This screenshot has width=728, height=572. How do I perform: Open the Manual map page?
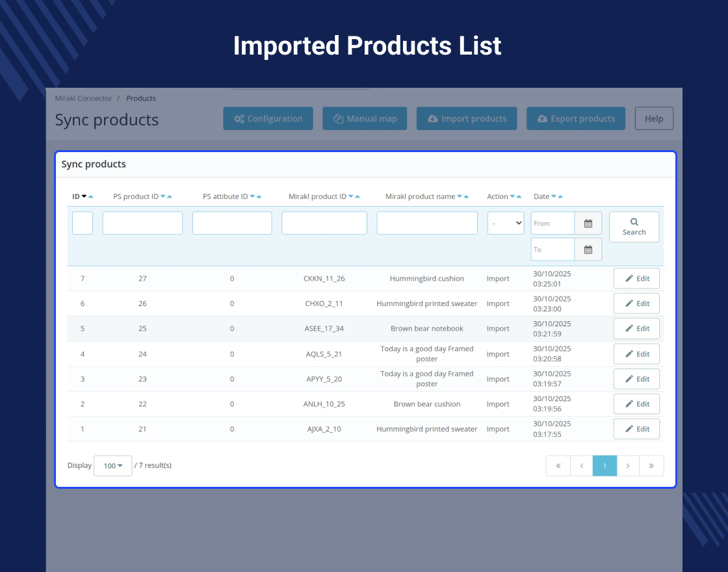click(x=365, y=119)
